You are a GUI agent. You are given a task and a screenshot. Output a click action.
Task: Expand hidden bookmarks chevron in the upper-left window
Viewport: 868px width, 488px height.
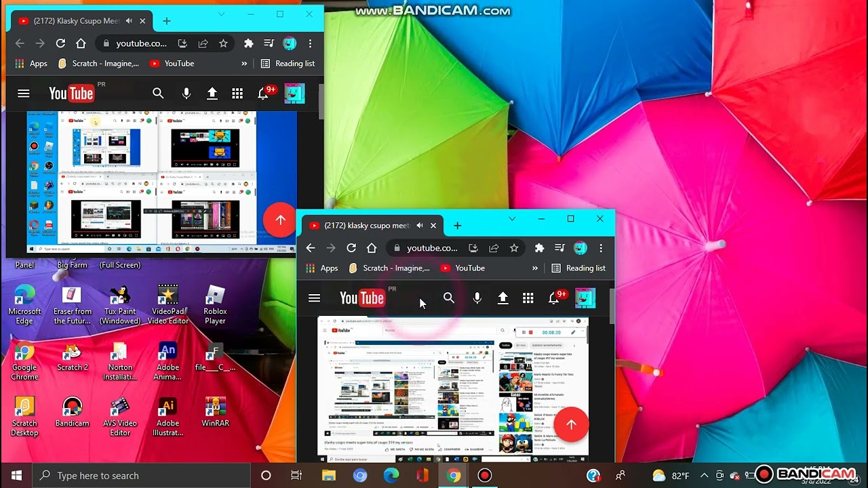tap(244, 64)
